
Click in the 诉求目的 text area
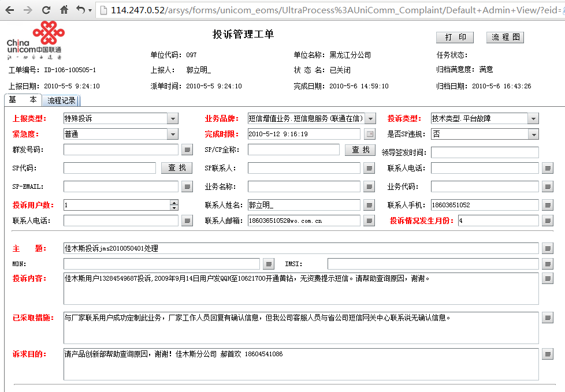pyautogui.click(x=301, y=364)
